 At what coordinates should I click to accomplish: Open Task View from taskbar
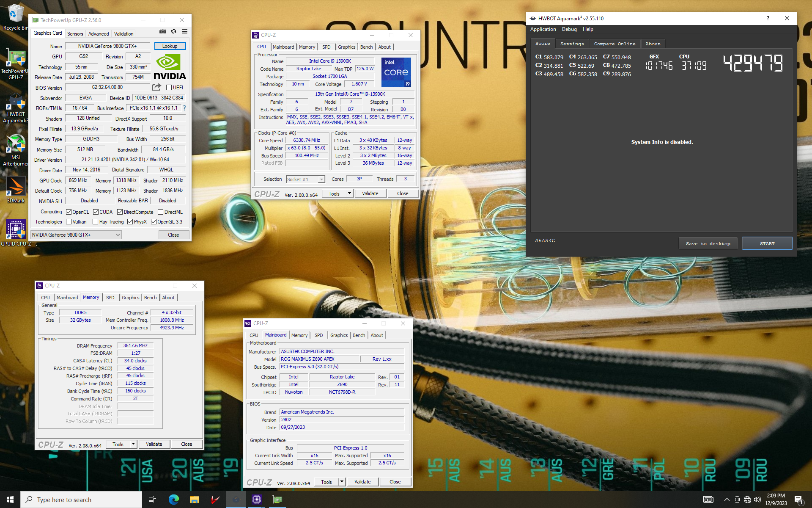pyautogui.click(x=152, y=500)
